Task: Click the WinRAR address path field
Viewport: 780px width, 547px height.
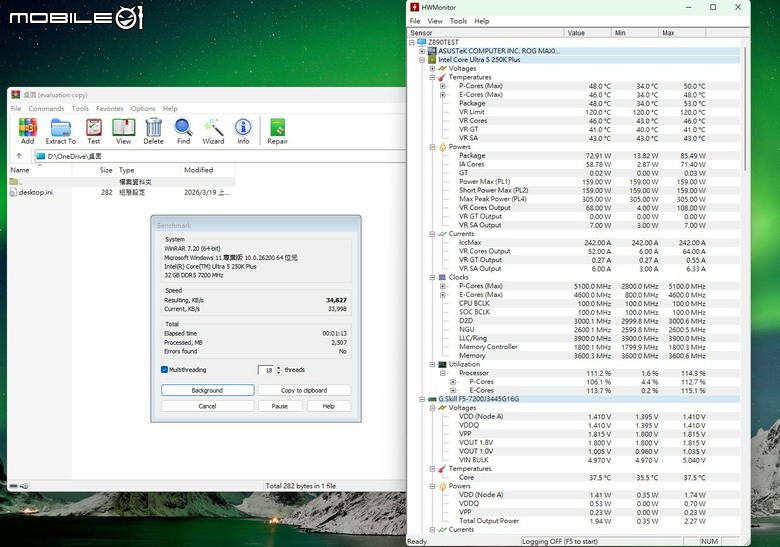Action: (220, 156)
